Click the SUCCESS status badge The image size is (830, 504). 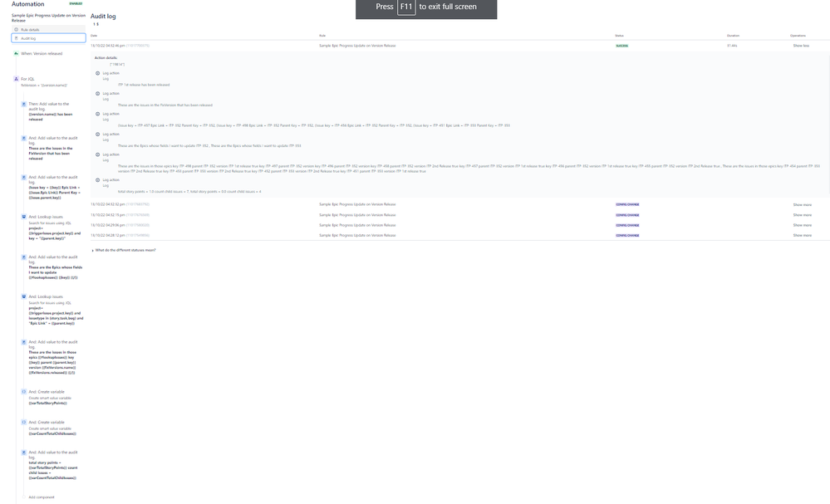[x=622, y=46]
